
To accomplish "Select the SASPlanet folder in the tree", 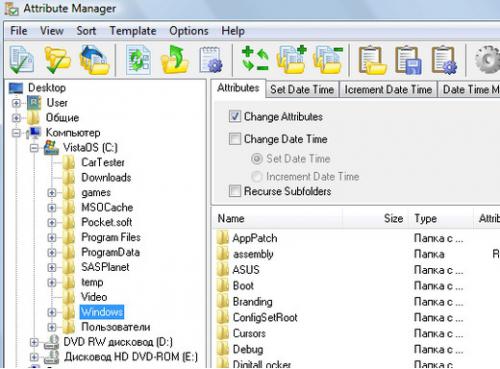I will [x=105, y=267].
